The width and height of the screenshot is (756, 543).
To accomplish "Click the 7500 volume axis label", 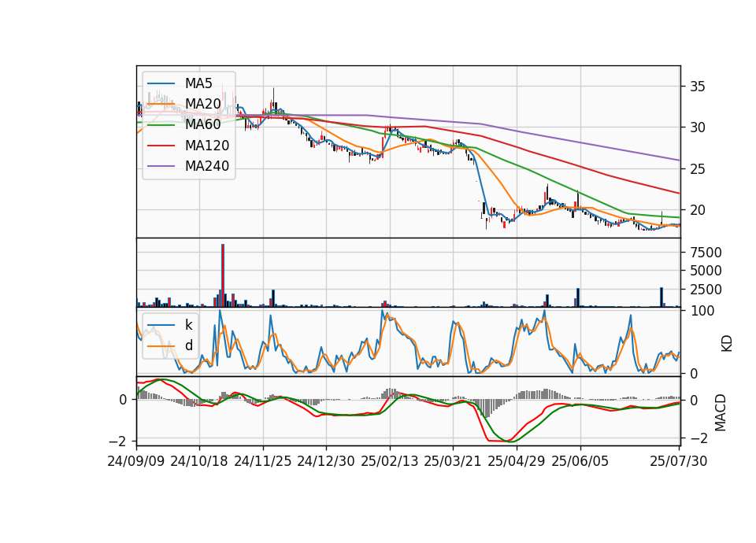I will click(x=706, y=253).
